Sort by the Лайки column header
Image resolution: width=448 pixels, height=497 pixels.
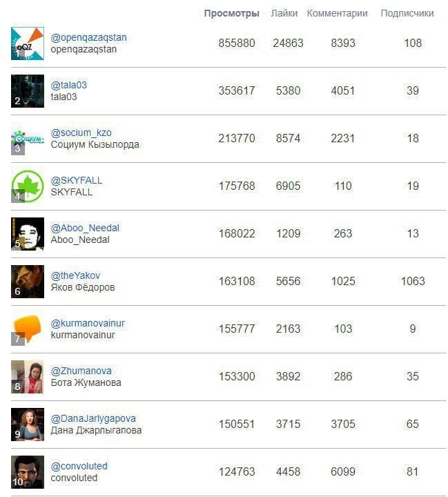tap(284, 13)
